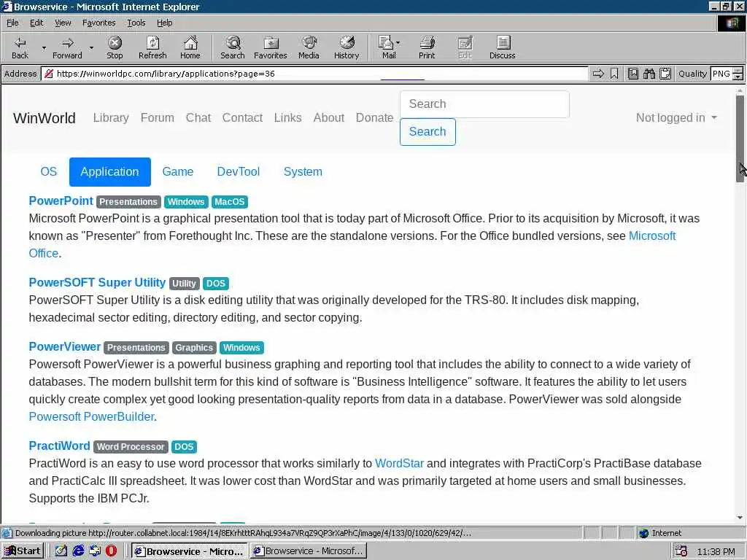Open the Favorites menu in menu bar
The image size is (747, 560).
(x=98, y=23)
